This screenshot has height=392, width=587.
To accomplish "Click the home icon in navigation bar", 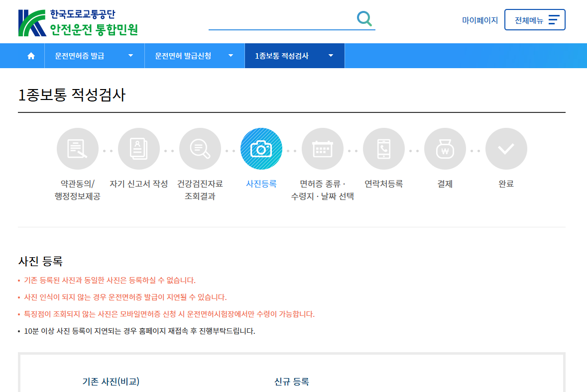I will tap(31, 56).
